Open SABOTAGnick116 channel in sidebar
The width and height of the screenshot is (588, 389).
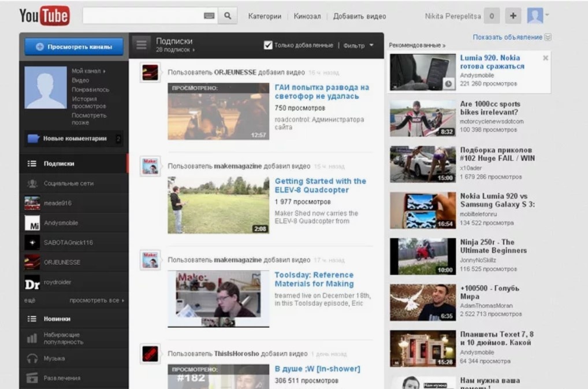[x=74, y=242]
